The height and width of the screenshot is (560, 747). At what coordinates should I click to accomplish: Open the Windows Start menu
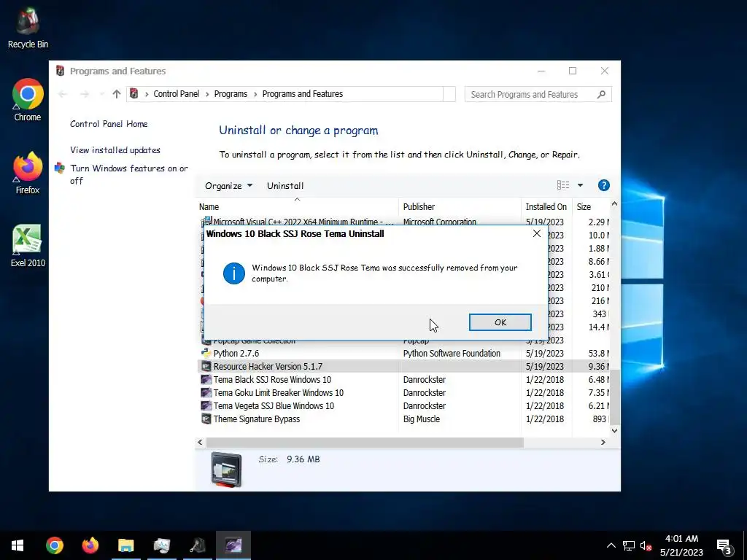click(x=18, y=545)
